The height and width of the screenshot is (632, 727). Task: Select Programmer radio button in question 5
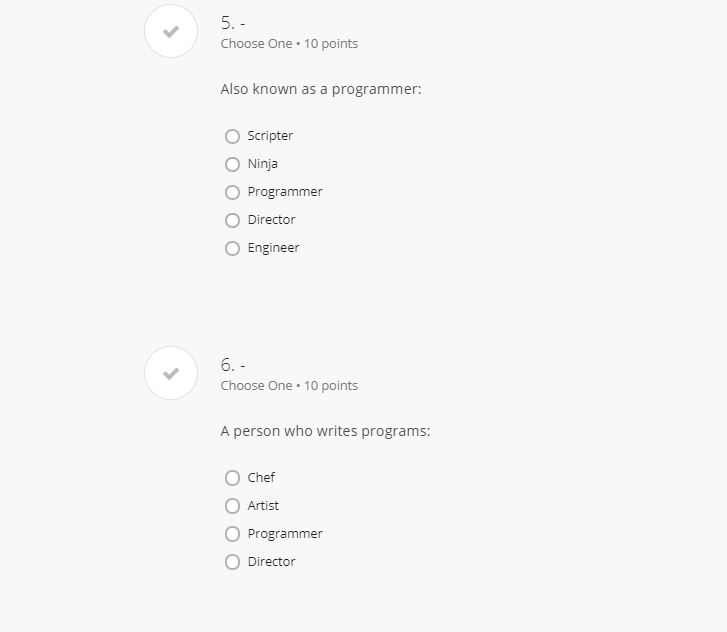[x=233, y=192]
